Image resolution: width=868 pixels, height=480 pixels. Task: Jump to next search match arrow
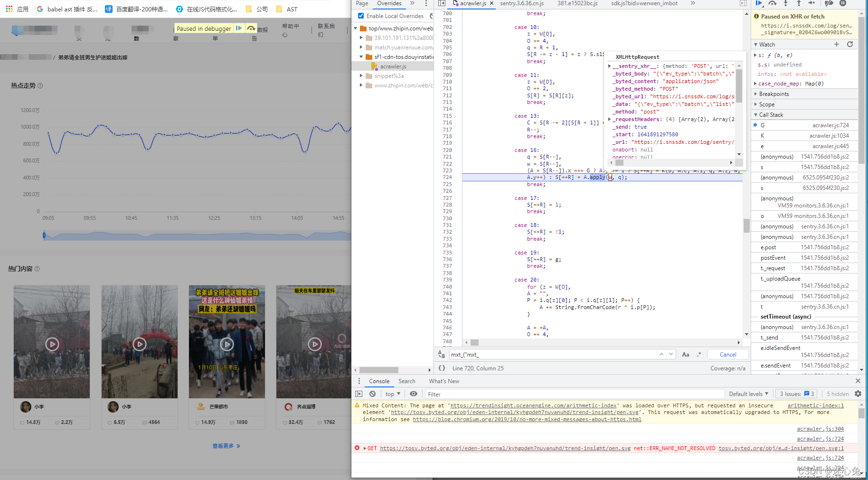(x=671, y=354)
